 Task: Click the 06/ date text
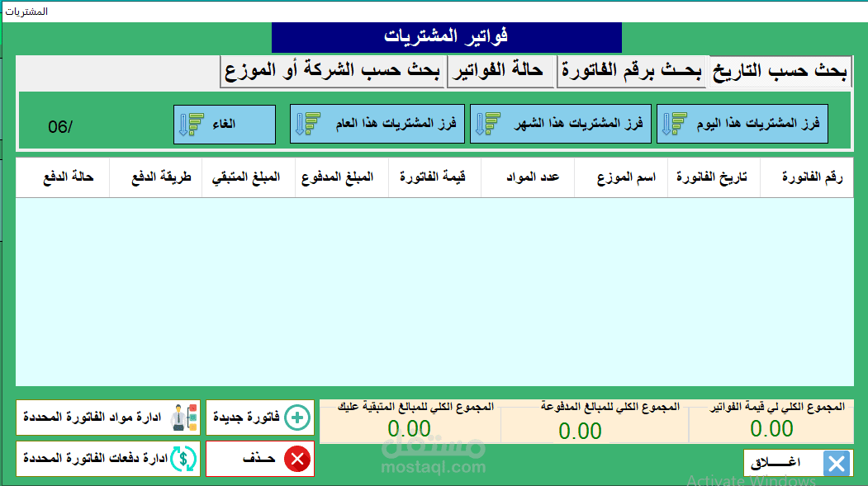60,127
